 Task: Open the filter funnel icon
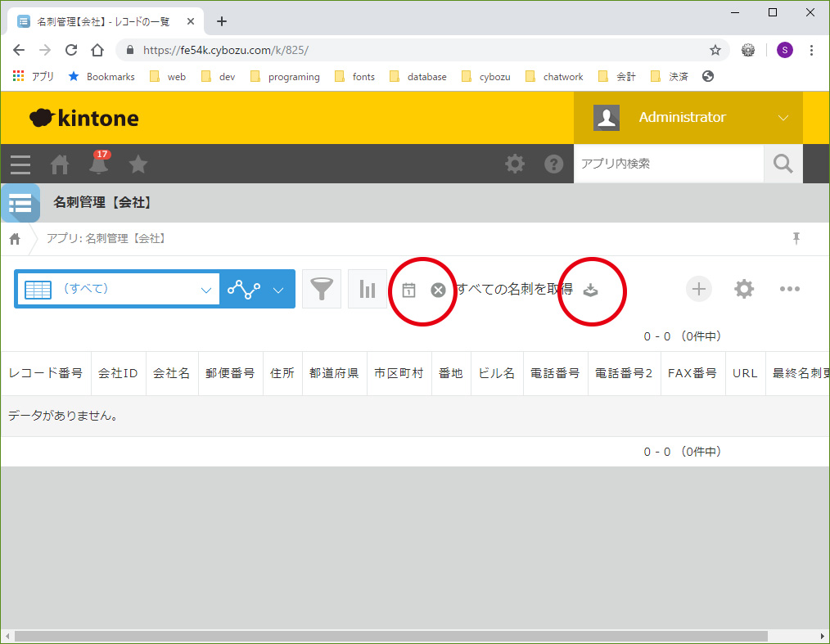coord(322,289)
